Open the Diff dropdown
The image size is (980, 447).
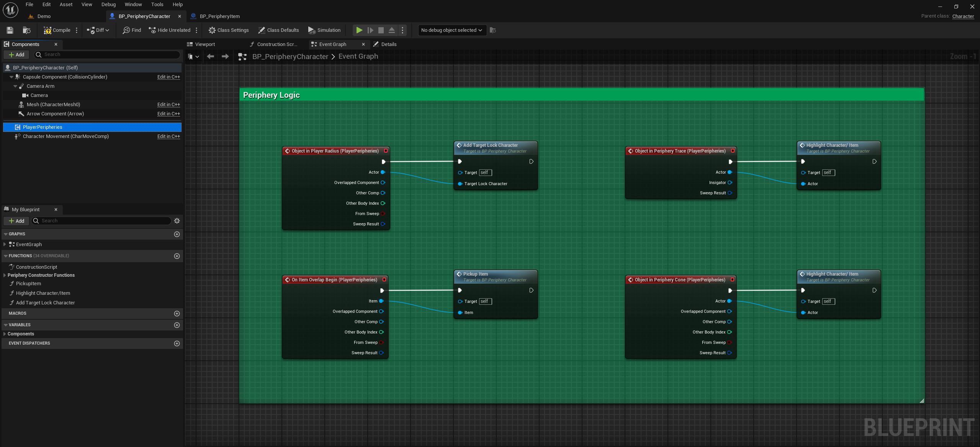pyautogui.click(x=98, y=30)
